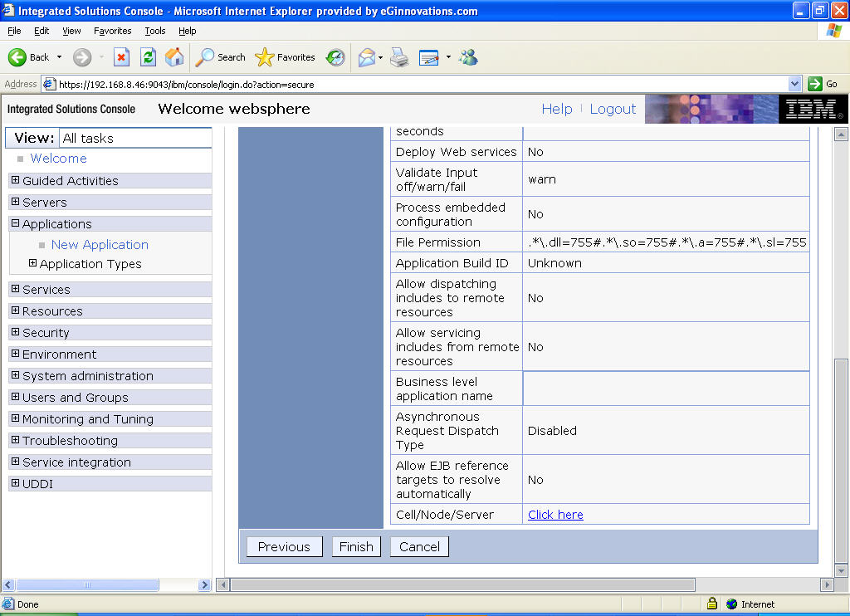850x616 pixels.
Task: Expand the Monitoring and Tuning section
Action: point(15,418)
